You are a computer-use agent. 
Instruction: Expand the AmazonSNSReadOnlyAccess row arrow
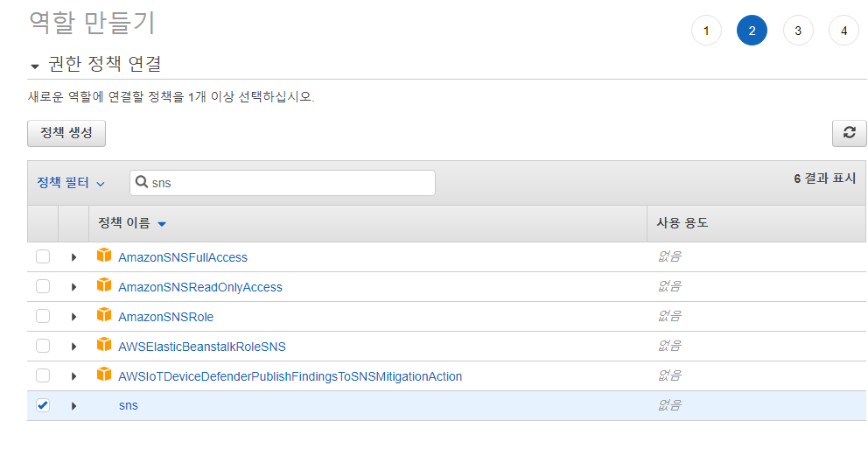coord(73,287)
